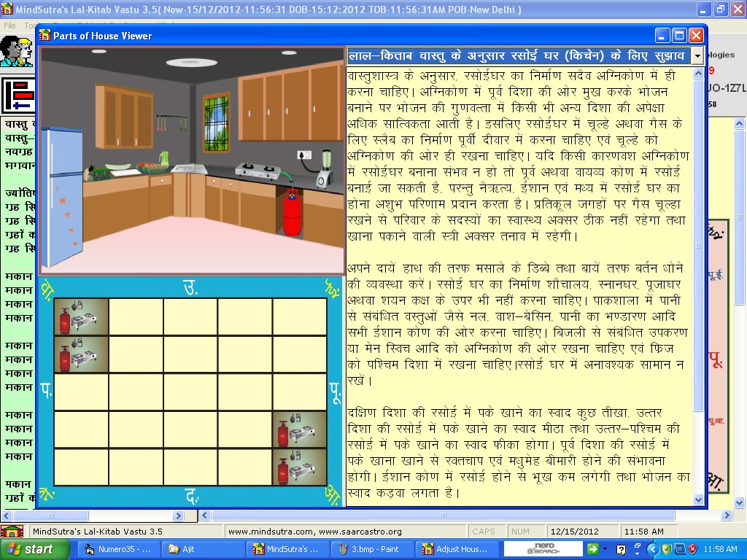The width and height of the screenshot is (747, 560).
Task: Click the NUM status bar indicator
Action: pos(520,532)
